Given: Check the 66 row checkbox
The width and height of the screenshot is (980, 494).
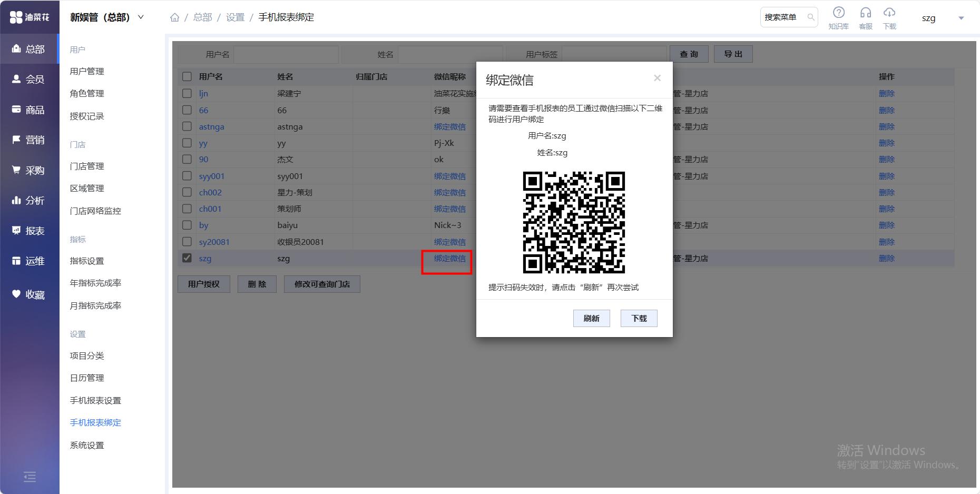Looking at the screenshot, I should coord(187,110).
